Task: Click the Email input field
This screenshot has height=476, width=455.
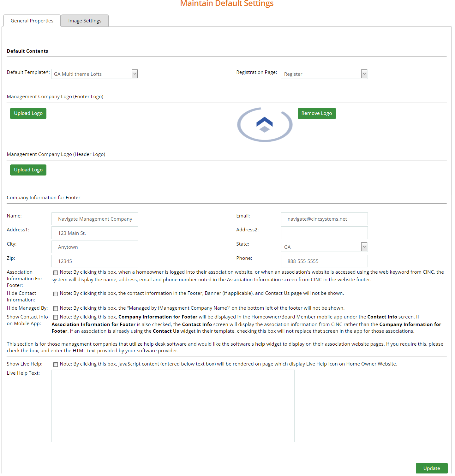Action: (x=324, y=219)
